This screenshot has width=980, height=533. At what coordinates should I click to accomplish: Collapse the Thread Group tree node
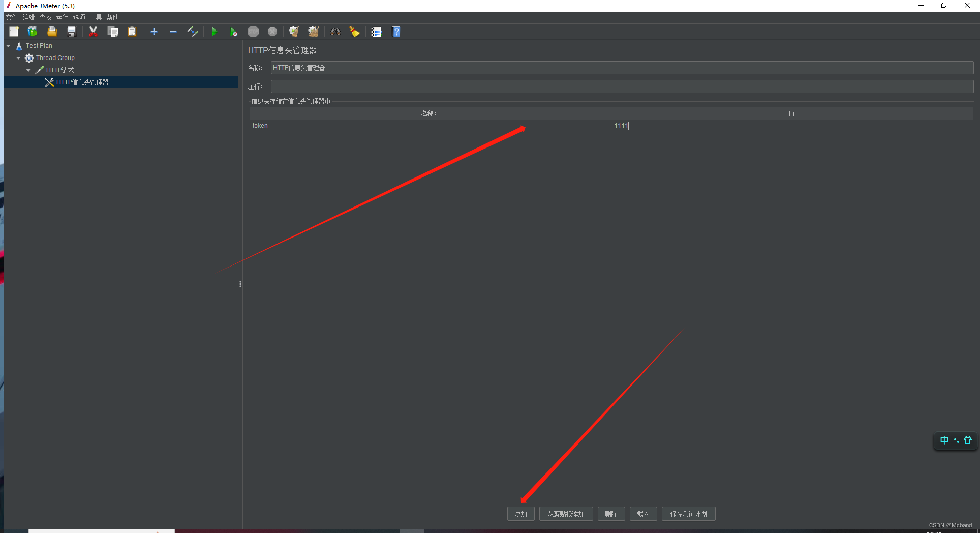pos(18,58)
